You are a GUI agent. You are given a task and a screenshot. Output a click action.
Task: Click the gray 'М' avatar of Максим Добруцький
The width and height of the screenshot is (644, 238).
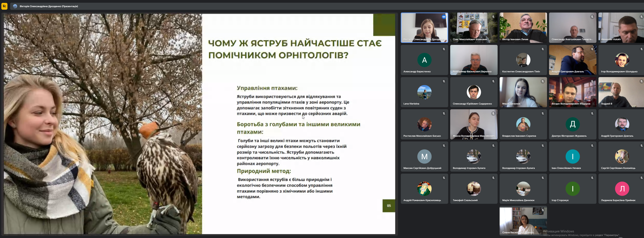click(424, 156)
